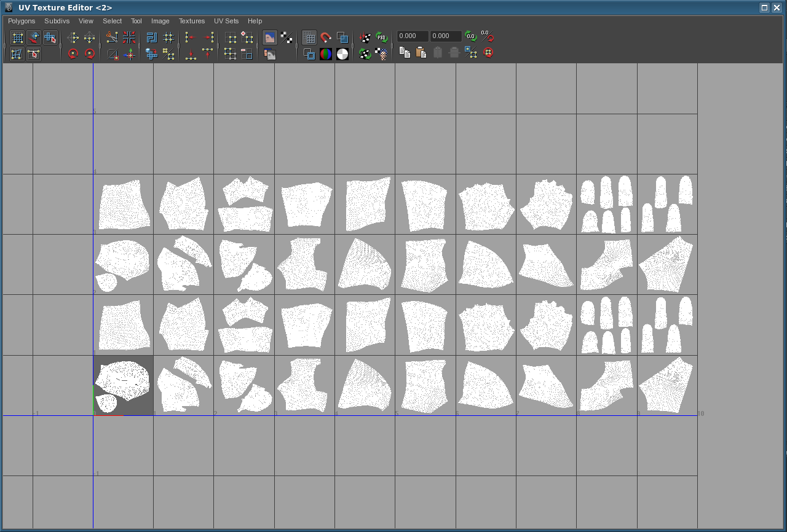Copy selected UVs

pos(405,52)
